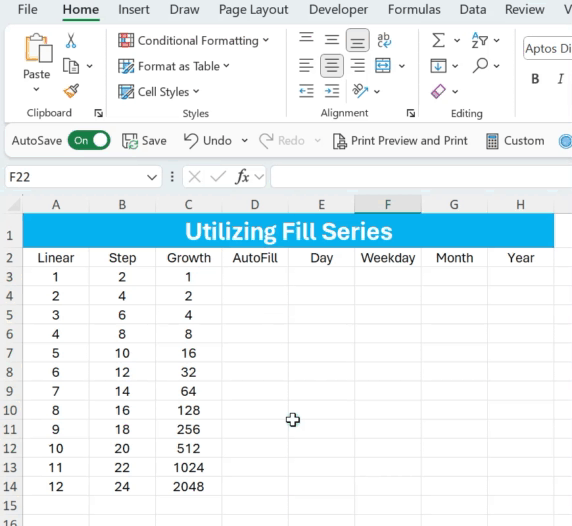Expand Name Box dropdown arrow
Screen dimensions: 572x526
pos(152,178)
